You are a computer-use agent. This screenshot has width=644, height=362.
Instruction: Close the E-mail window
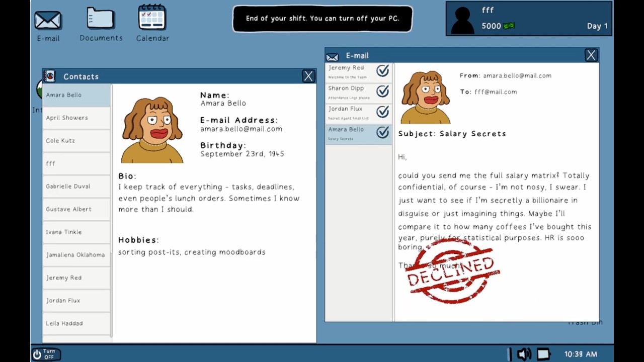pyautogui.click(x=591, y=55)
